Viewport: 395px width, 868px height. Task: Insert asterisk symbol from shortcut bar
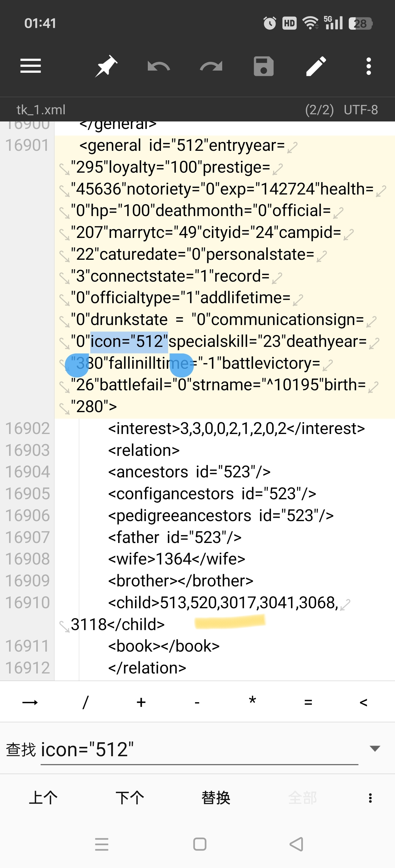point(252,701)
